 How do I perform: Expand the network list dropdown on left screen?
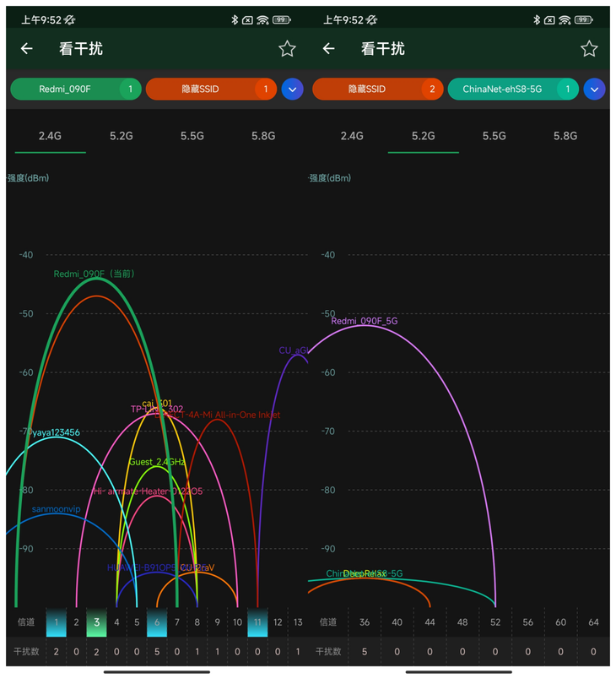pyautogui.click(x=292, y=90)
